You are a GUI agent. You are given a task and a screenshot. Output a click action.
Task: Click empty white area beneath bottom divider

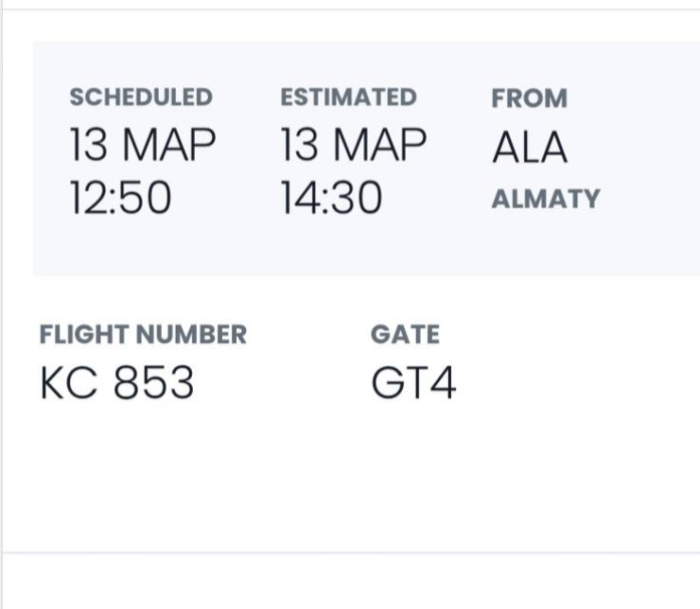pyautogui.click(x=350, y=583)
